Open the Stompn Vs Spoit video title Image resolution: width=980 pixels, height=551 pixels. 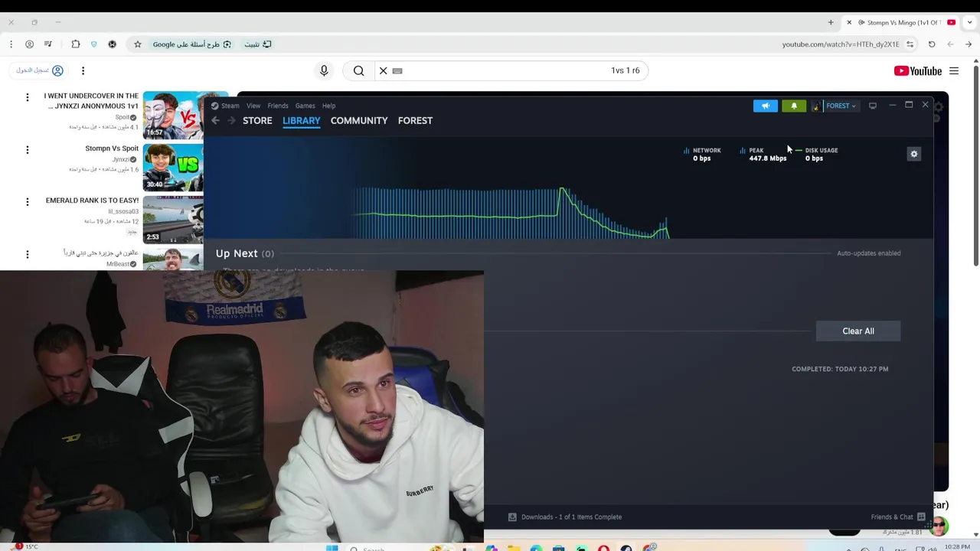click(112, 148)
